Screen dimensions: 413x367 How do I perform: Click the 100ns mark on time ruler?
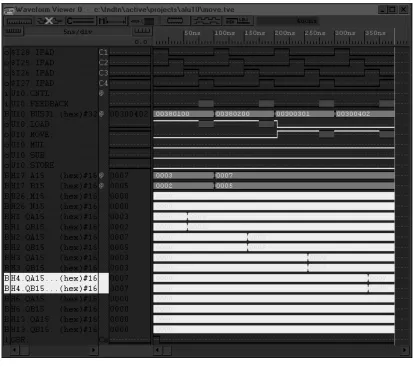[224, 33]
